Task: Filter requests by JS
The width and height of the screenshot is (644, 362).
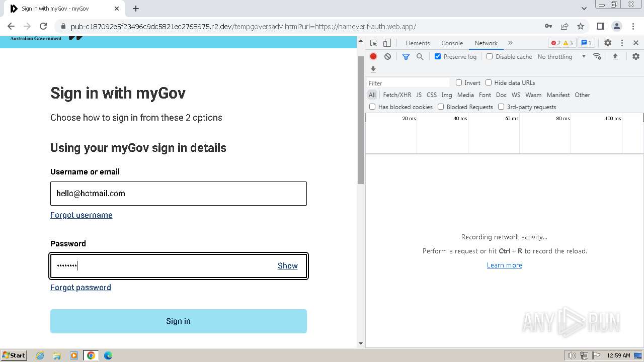Action: point(419,95)
